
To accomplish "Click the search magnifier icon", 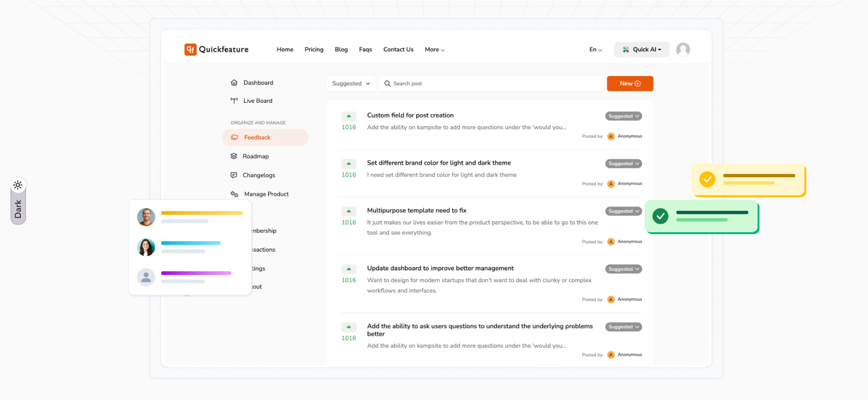I will tap(387, 83).
